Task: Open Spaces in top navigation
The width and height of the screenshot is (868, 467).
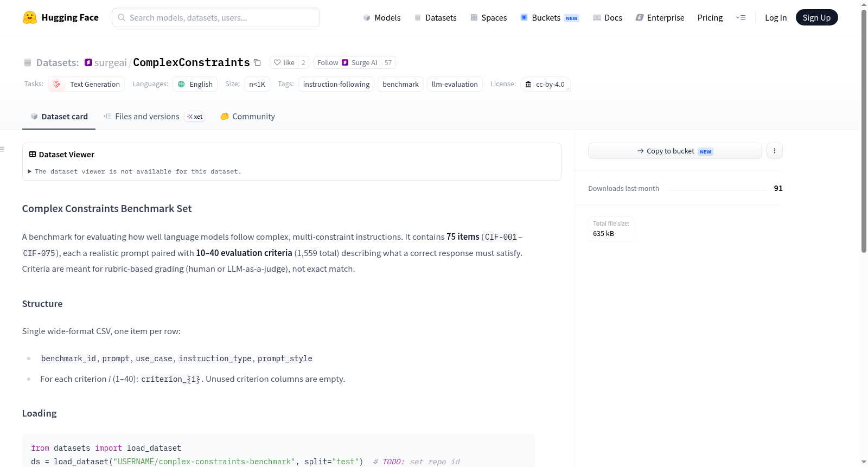Action: coord(489,18)
